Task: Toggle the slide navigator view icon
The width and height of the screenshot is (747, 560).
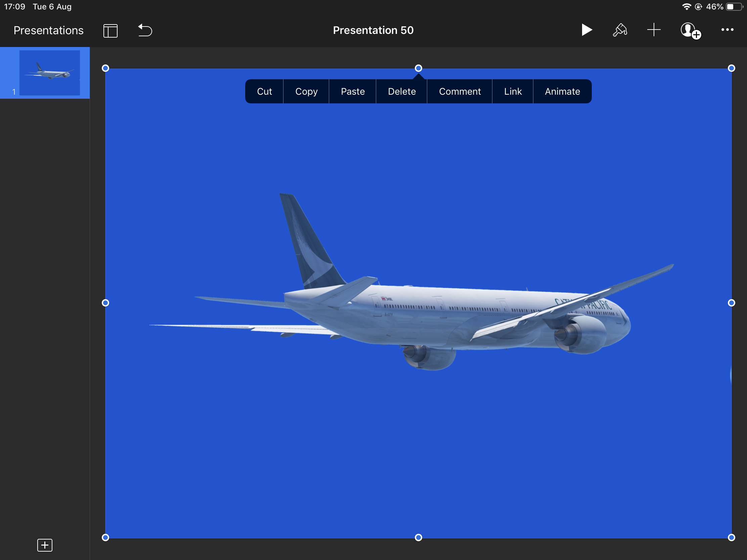Action: (x=111, y=31)
